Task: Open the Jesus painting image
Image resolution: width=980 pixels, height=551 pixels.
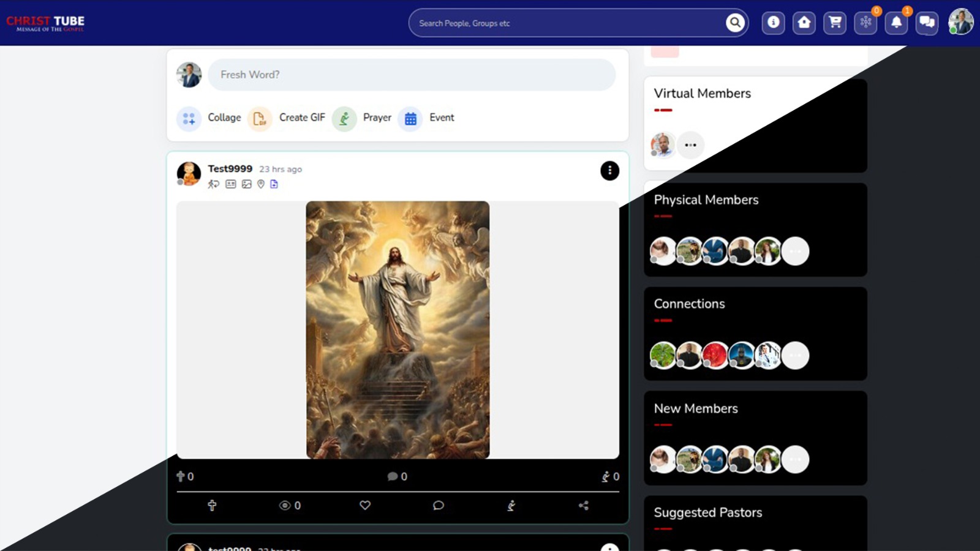Action: coord(398,330)
